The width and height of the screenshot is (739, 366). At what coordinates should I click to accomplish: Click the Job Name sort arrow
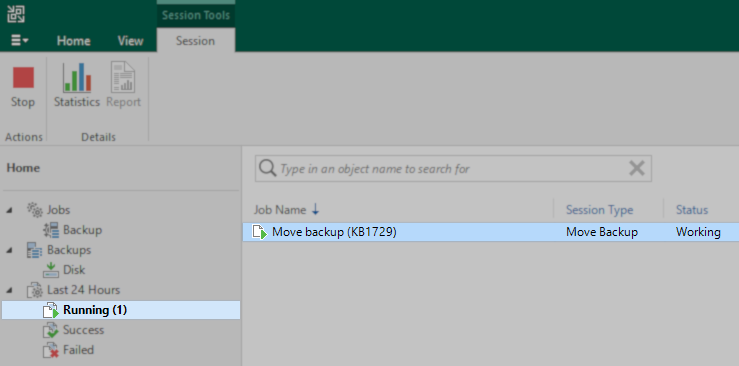click(x=316, y=210)
